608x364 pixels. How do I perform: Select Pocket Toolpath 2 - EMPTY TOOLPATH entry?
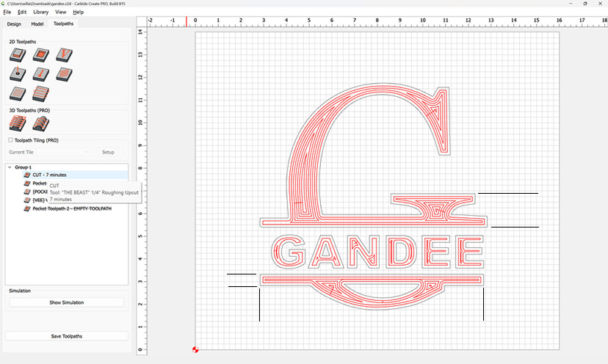tap(72, 208)
